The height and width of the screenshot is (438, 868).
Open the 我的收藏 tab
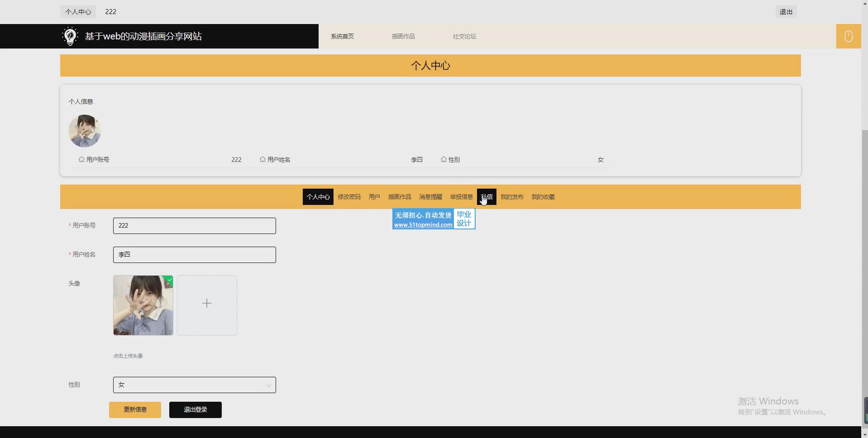[x=543, y=197]
